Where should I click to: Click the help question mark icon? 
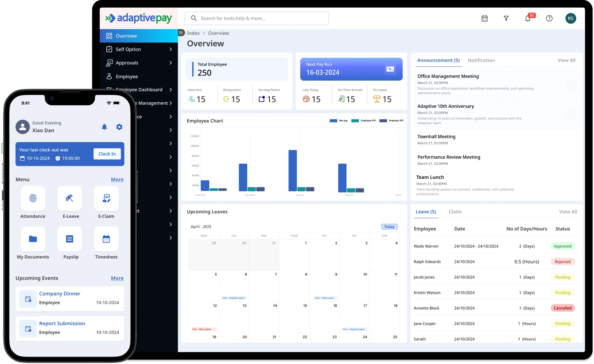click(549, 18)
